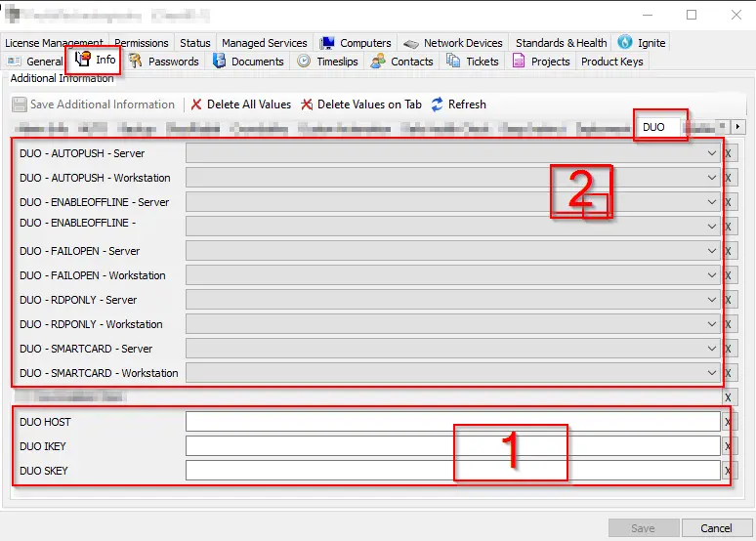
Task: Open DUO - SMARTCARD - Server dropdown
Action: (x=712, y=349)
